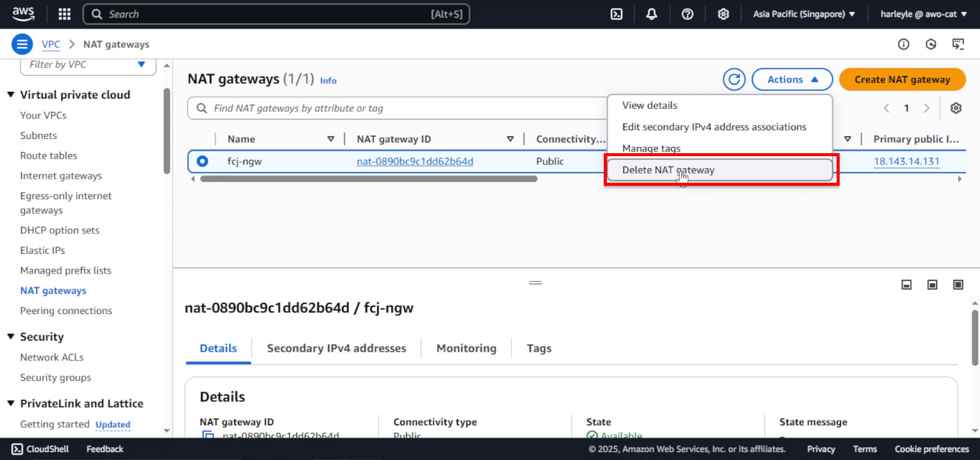Open the VPC breadcrumb link

51,44
